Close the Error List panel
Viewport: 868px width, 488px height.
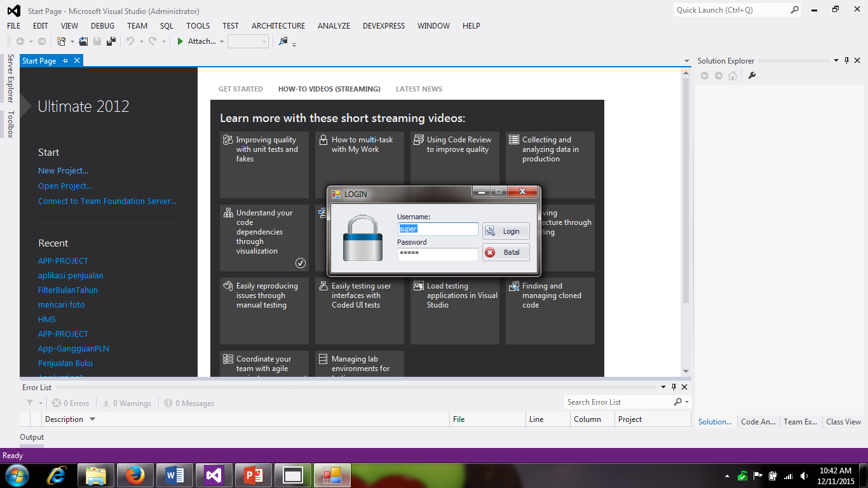(684, 386)
